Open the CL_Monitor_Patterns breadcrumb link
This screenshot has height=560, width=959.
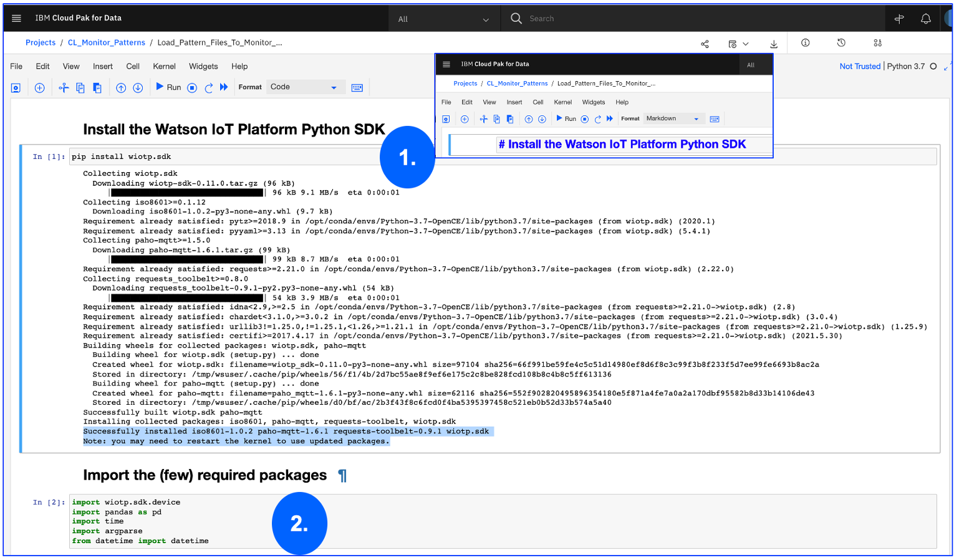107,42
